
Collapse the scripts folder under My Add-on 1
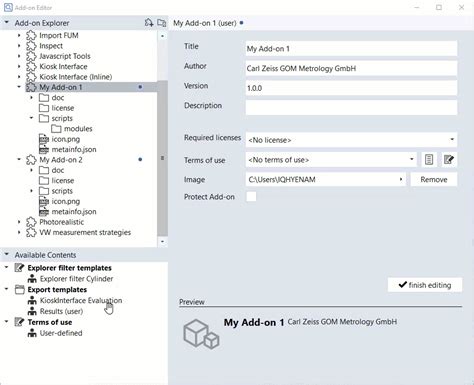pyautogui.click(x=31, y=118)
